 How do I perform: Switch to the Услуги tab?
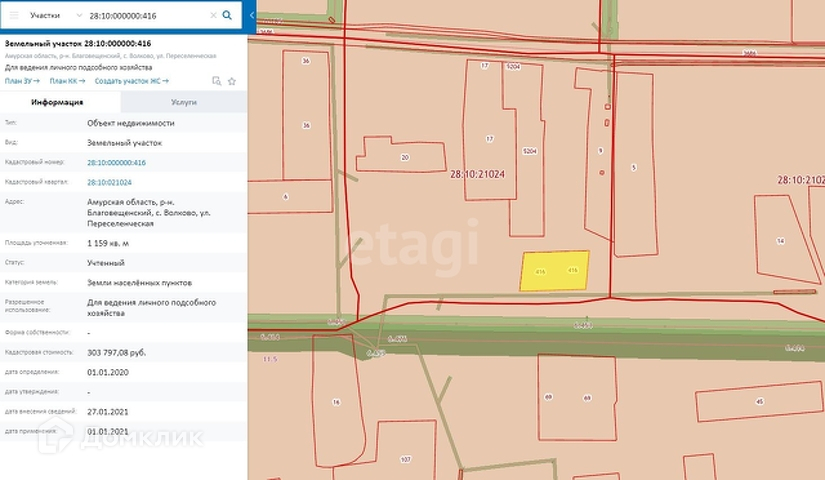[184, 102]
